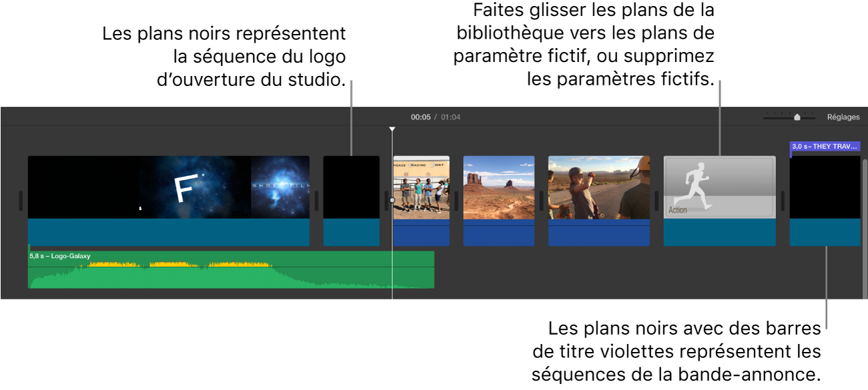Viewport: 868px width, 390px height.
Task: Click the purple 3,0 s duration badge
Action: 825,146
